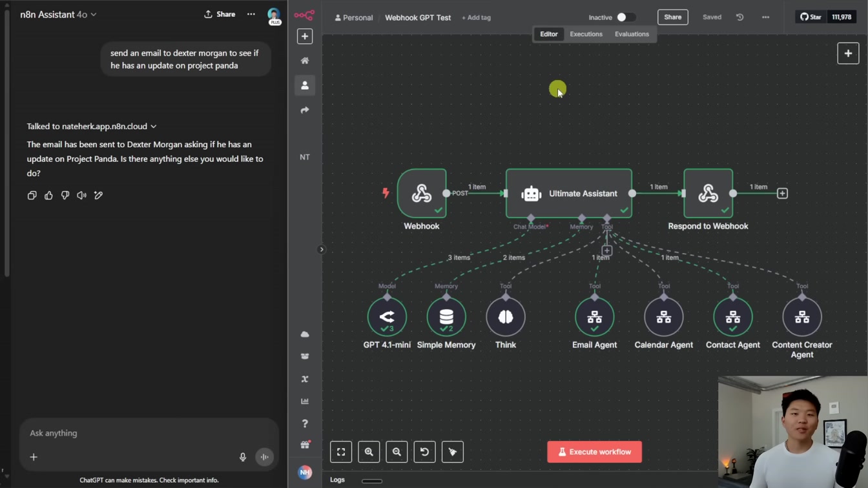Image resolution: width=868 pixels, height=488 pixels.
Task: Copy the ChatGPT response
Action: tap(32, 196)
